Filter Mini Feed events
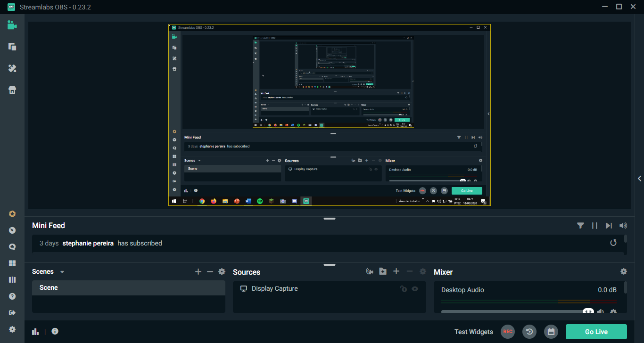Viewport: 644px width, 343px height. [580, 226]
